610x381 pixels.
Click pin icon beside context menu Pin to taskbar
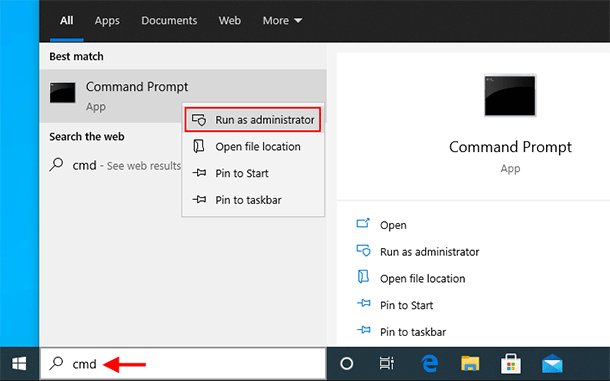(x=199, y=200)
